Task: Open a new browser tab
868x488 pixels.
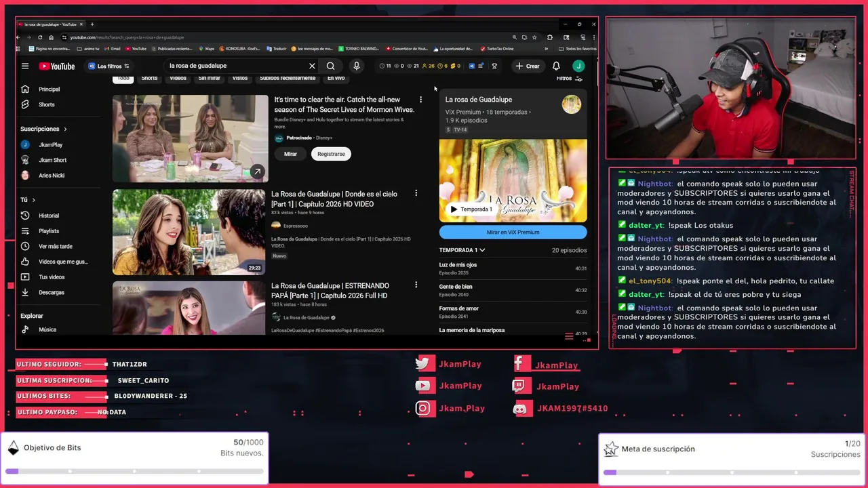Action: [92, 24]
